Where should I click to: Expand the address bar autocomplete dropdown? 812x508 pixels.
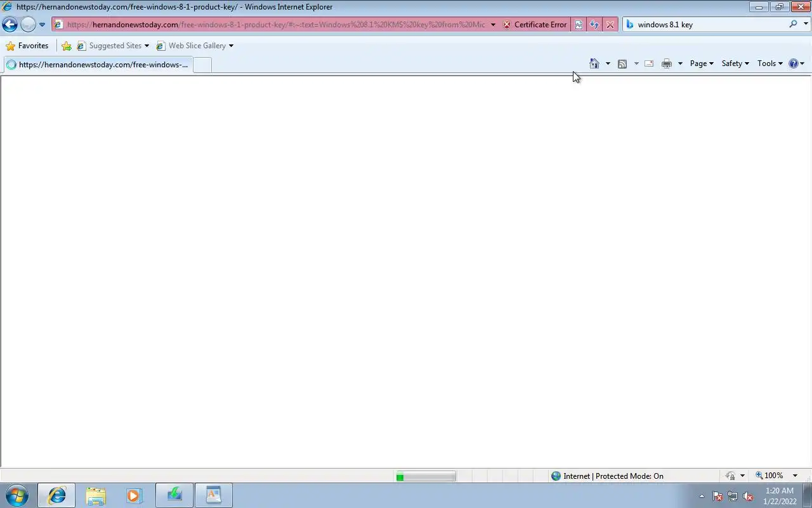[493, 25]
